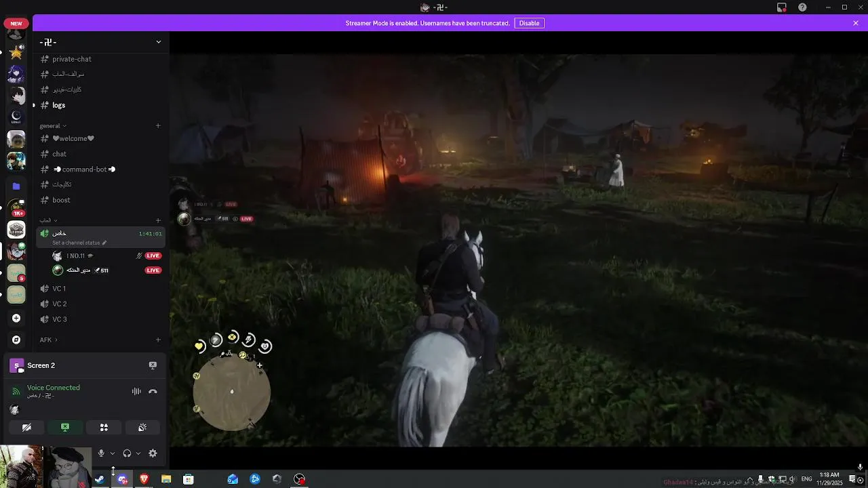Click LIVE badge beside 511 user
Screen dimensions: 868x488
(153, 270)
